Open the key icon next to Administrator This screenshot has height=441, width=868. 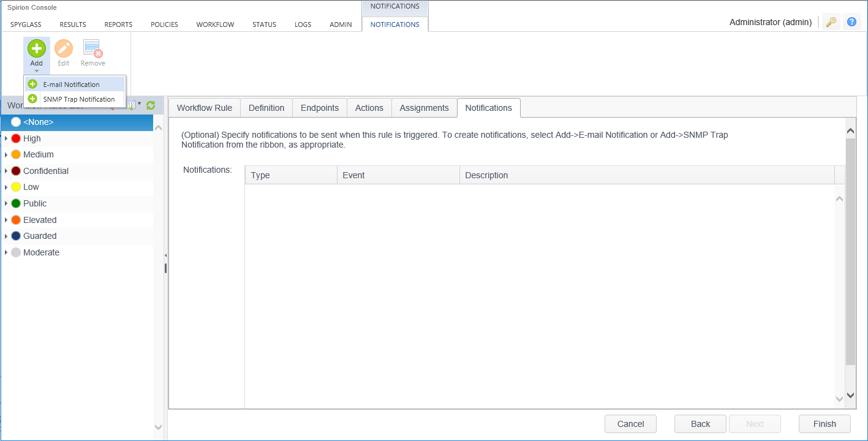pyautogui.click(x=831, y=22)
